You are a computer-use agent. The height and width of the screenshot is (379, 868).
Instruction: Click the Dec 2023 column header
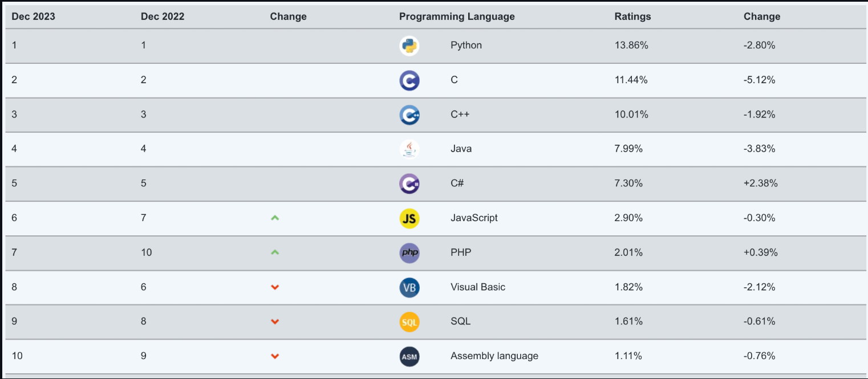(33, 17)
